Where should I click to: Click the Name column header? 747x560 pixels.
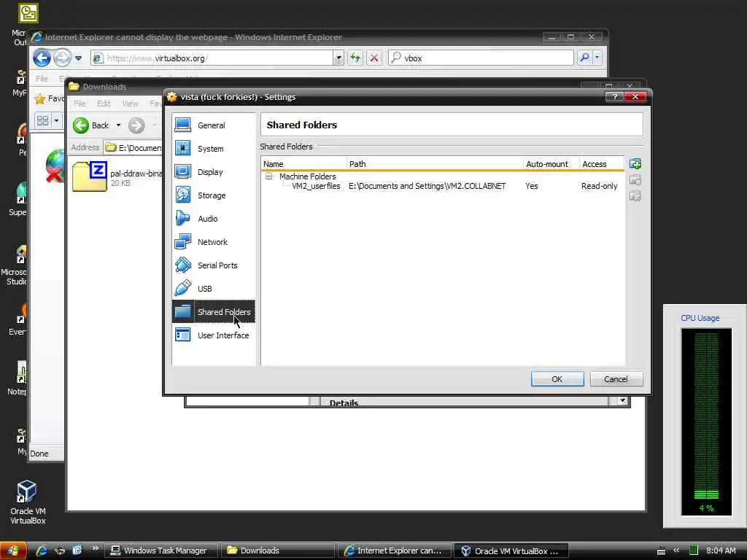point(304,164)
